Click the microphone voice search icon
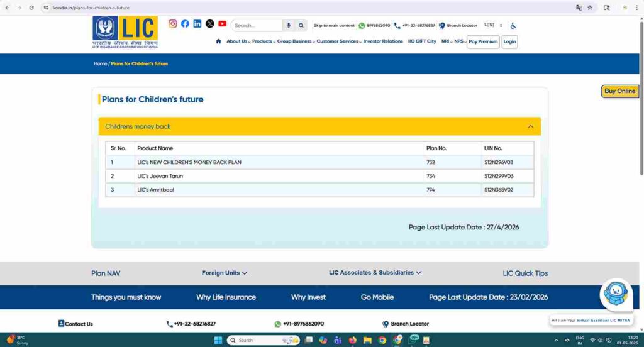644x347 pixels. coord(289,26)
